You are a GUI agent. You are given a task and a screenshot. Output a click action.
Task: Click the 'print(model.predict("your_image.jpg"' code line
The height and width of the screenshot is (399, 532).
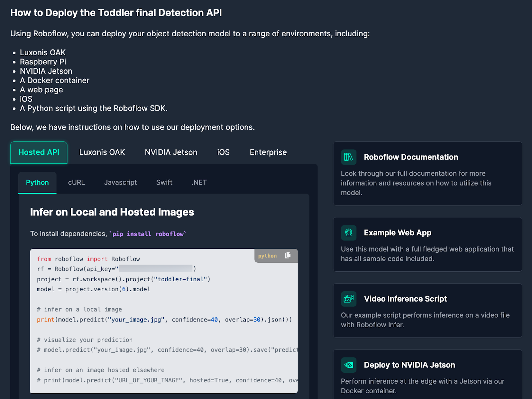click(165, 320)
